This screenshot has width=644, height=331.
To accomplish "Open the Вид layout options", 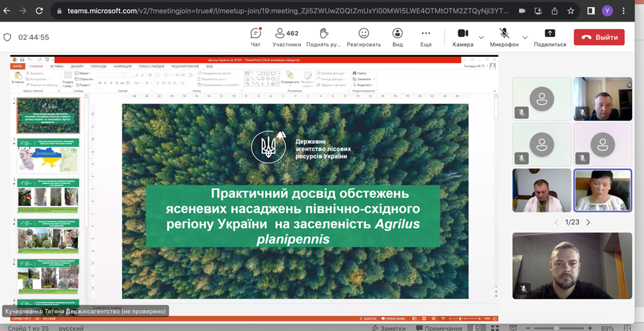I will pos(397,37).
